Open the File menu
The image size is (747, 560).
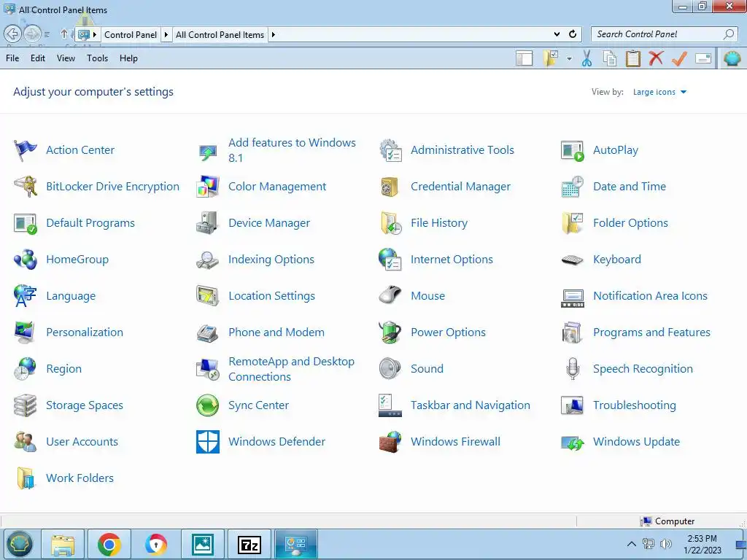[x=12, y=58]
